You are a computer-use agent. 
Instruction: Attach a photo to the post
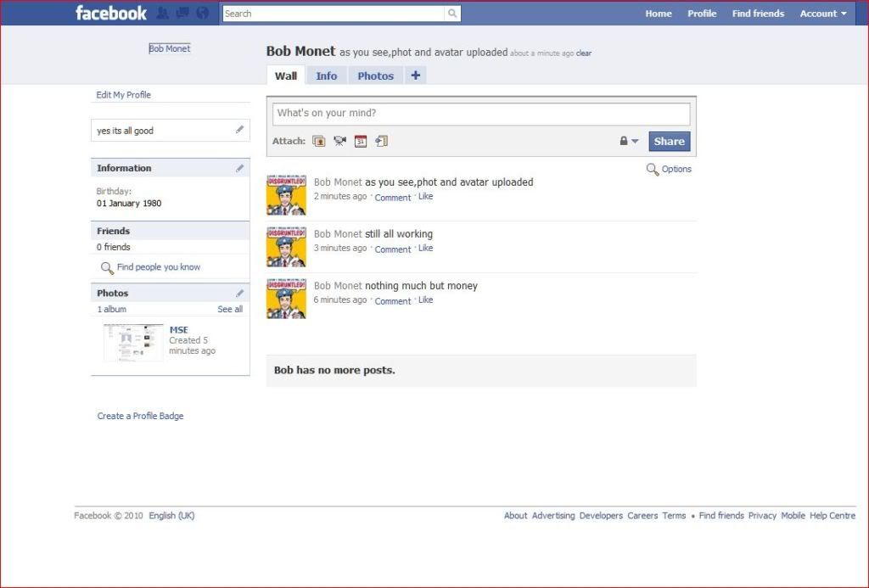319,142
